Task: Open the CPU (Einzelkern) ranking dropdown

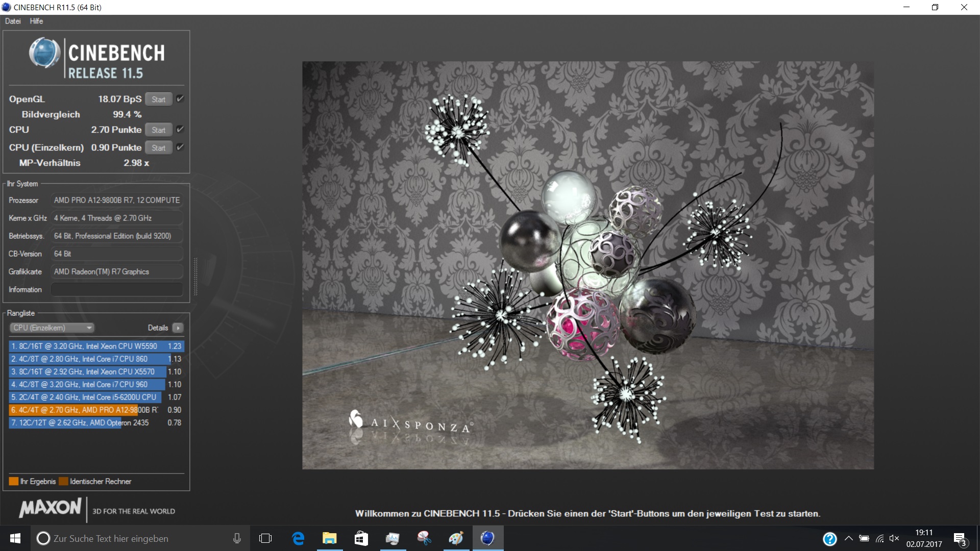Action: tap(52, 328)
